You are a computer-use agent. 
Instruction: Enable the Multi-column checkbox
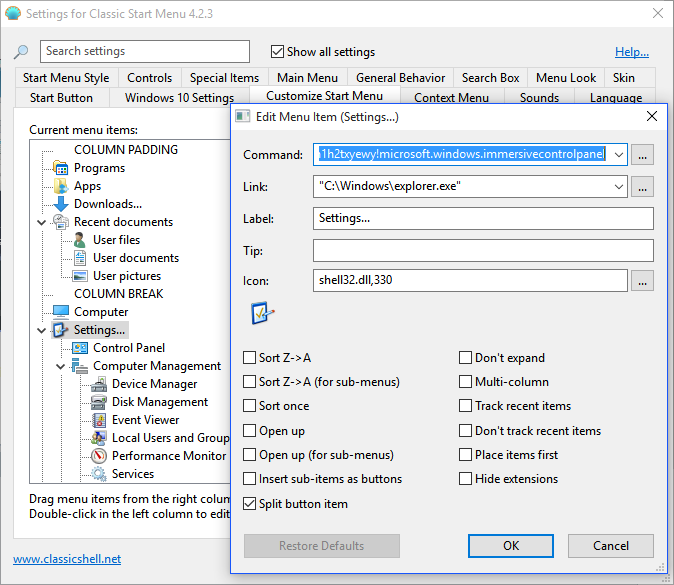point(466,382)
